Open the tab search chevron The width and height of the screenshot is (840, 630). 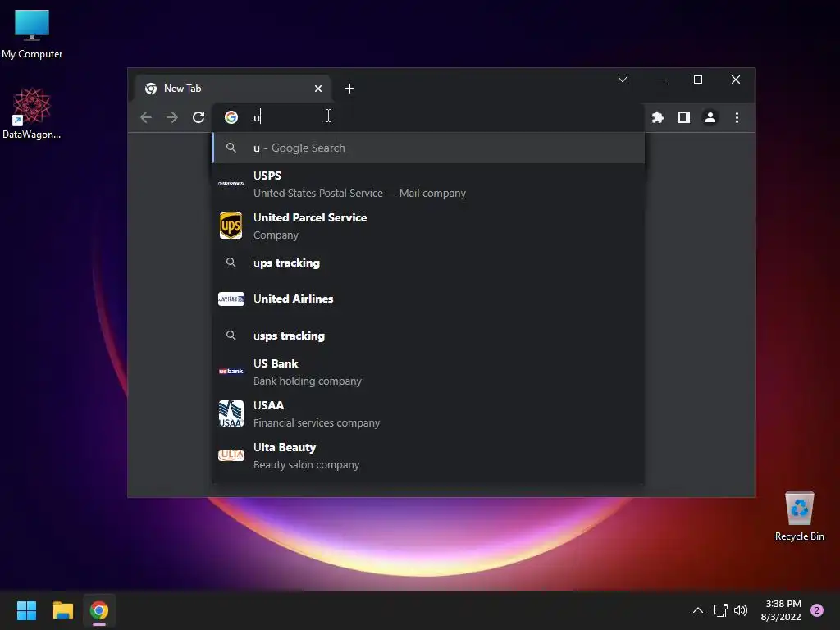(x=623, y=80)
